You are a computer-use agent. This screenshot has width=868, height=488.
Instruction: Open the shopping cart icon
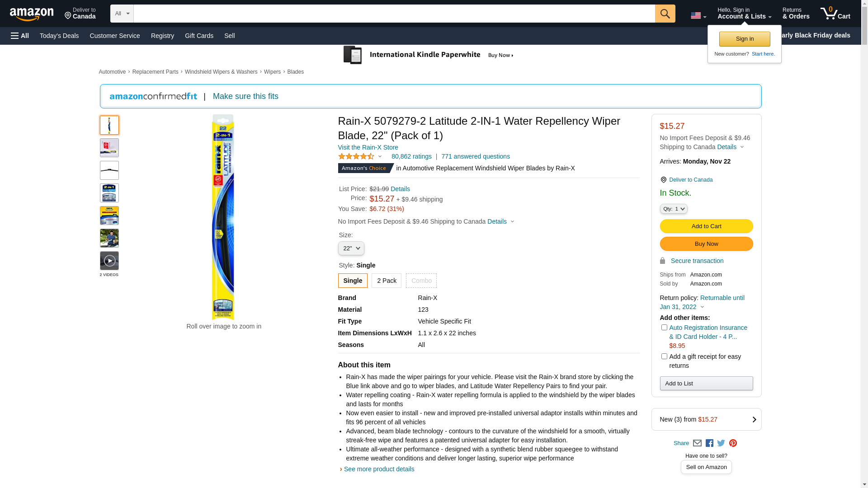[x=835, y=14]
